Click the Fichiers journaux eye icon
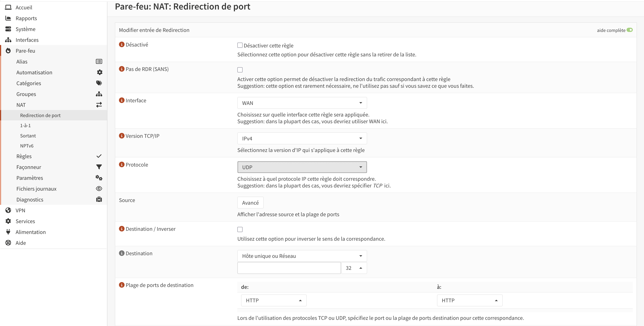Screen dimensions: 644x326 (99, 189)
